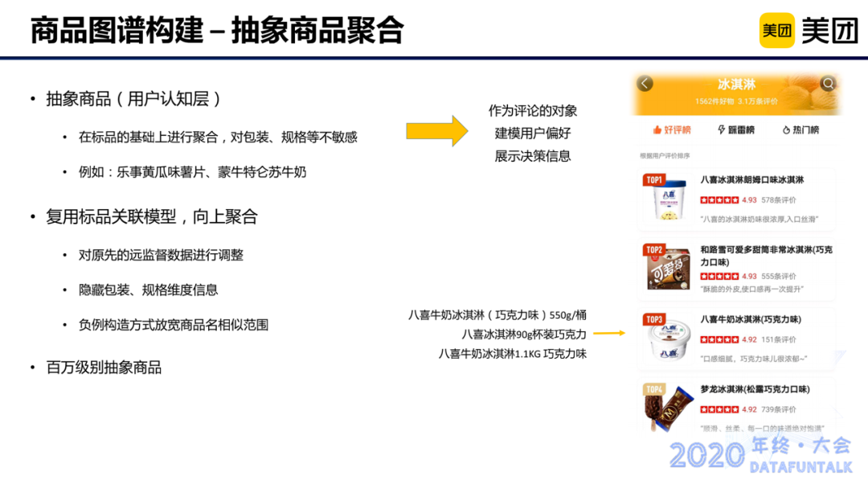
Task: Tap the back arrow in the 冰淇淋 header
Action: [645, 84]
